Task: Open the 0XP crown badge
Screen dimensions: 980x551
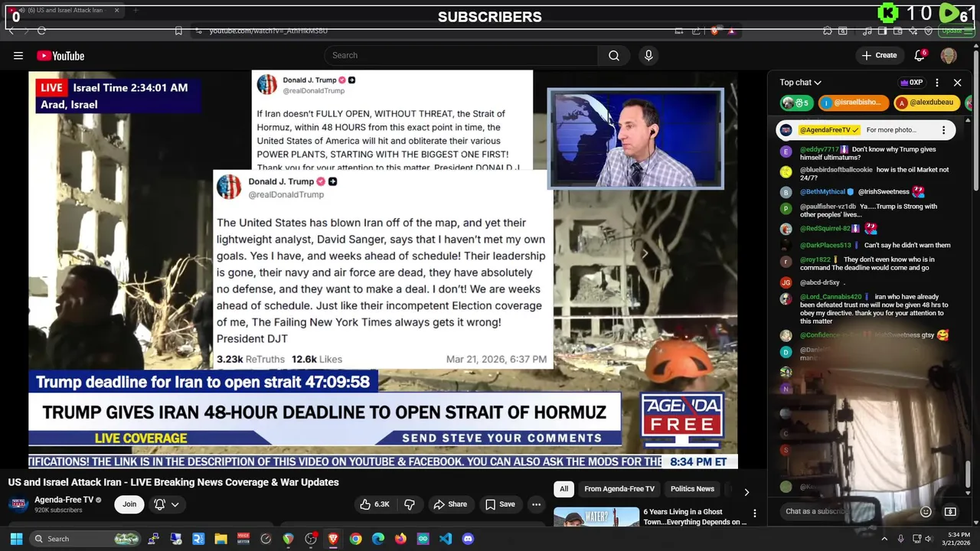Action: [911, 83]
